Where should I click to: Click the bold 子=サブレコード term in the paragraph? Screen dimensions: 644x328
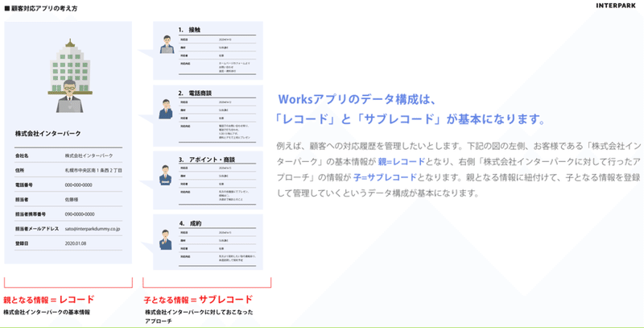pos(385,177)
